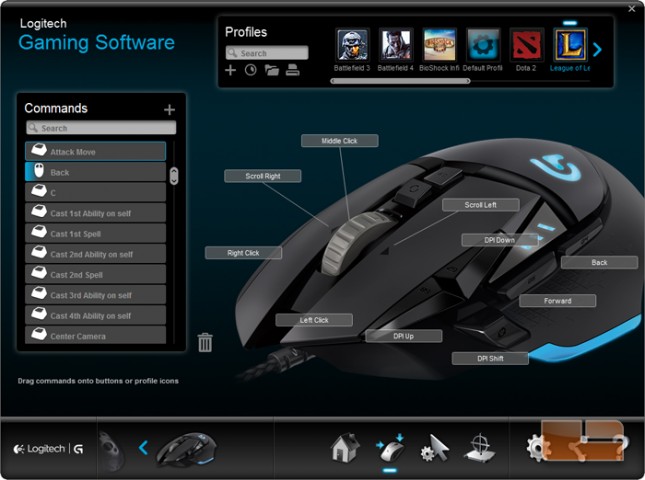
Task: Click the Profiles search field
Action: (267, 53)
